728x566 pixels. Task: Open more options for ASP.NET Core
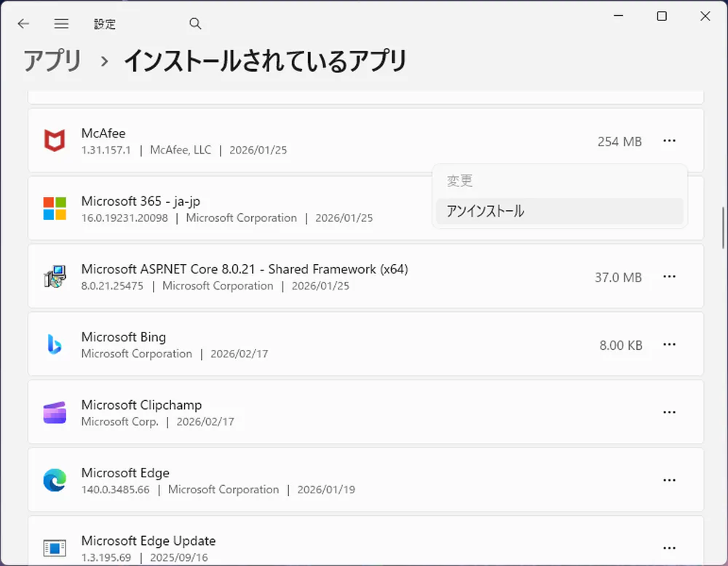pos(669,276)
